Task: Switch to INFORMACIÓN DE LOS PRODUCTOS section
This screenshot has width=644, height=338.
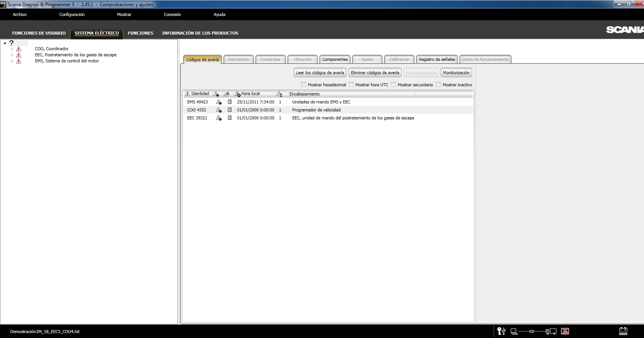Action: (x=200, y=33)
